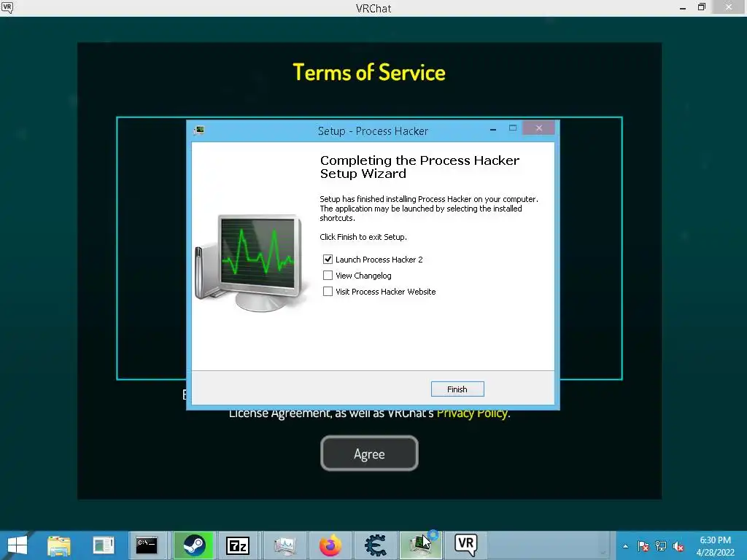Open VRChat's Privacy Policy link
Screen dimensions: 747x560
pos(472,413)
